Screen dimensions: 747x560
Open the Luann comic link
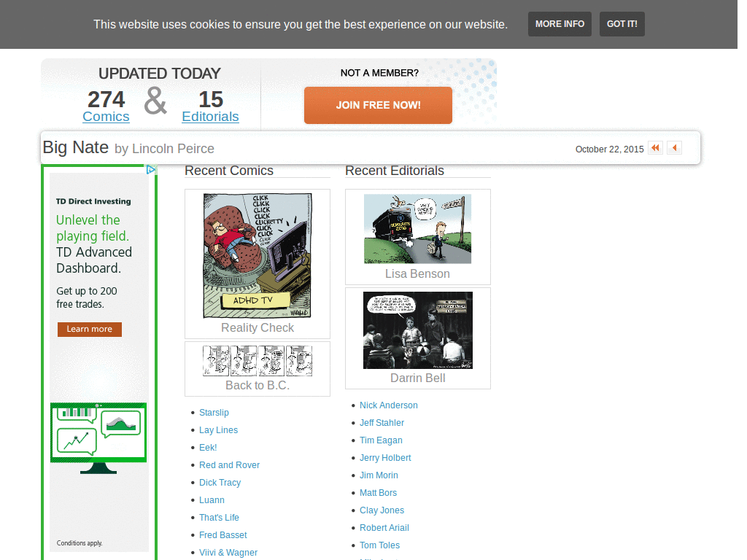(212, 500)
